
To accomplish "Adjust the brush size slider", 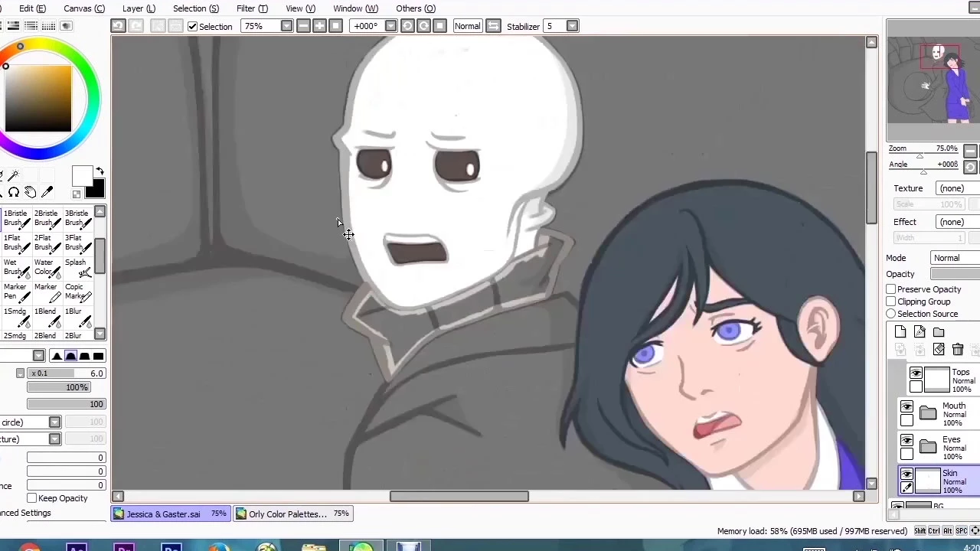I will pos(66,373).
